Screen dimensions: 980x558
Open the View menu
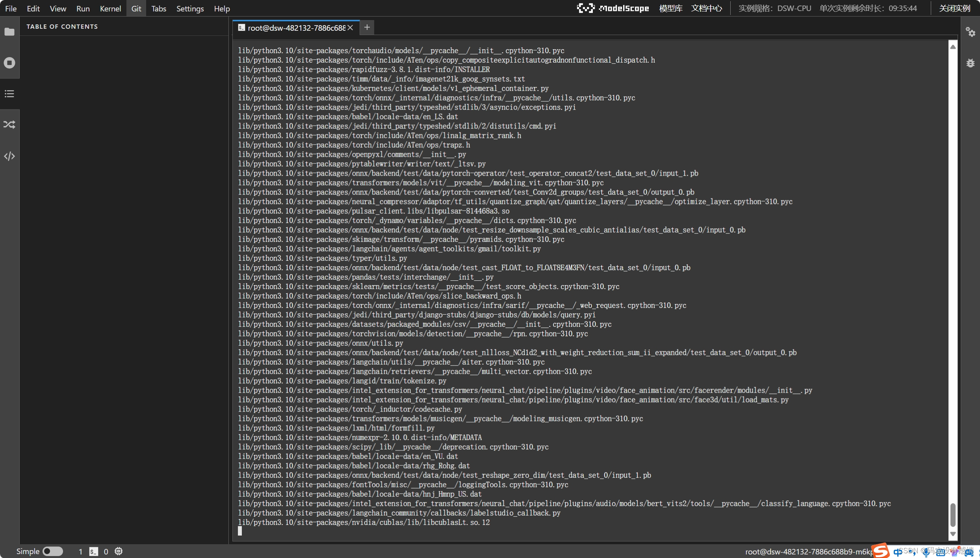(x=58, y=8)
